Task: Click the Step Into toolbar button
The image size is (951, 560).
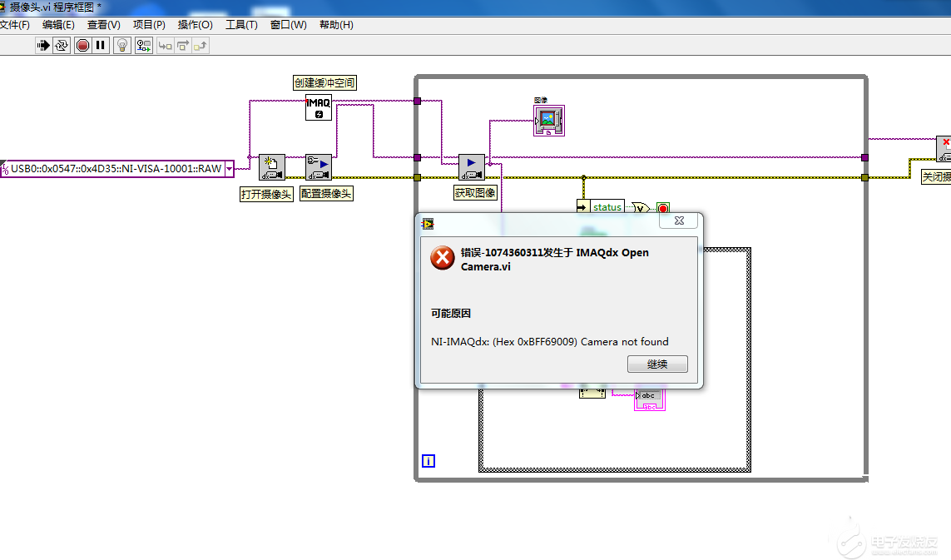Action: tap(165, 45)
